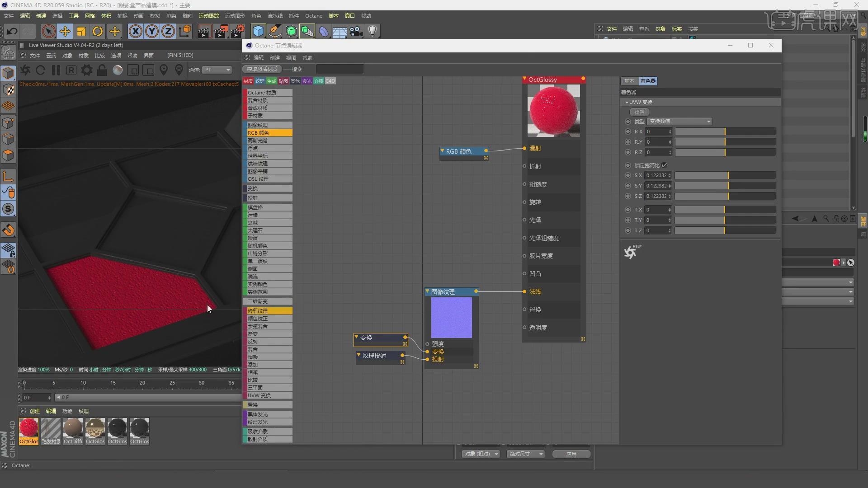868x488 pixels.
Task: Click the Scale tool icon
Action: [81, 31]
